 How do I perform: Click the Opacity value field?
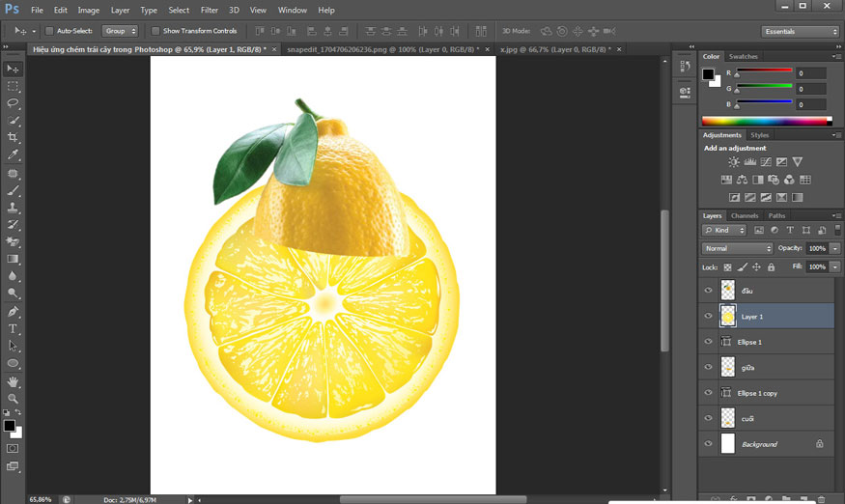(x=818, y=248)
